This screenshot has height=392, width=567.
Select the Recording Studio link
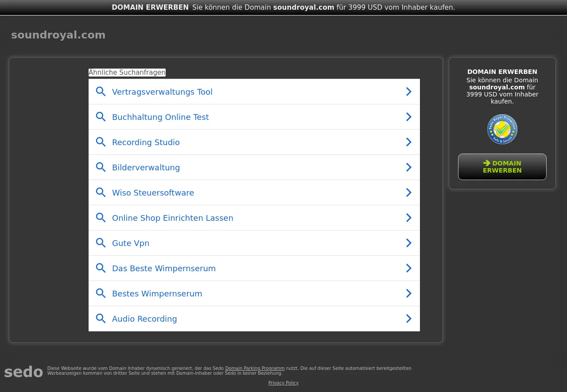point(254,142)
